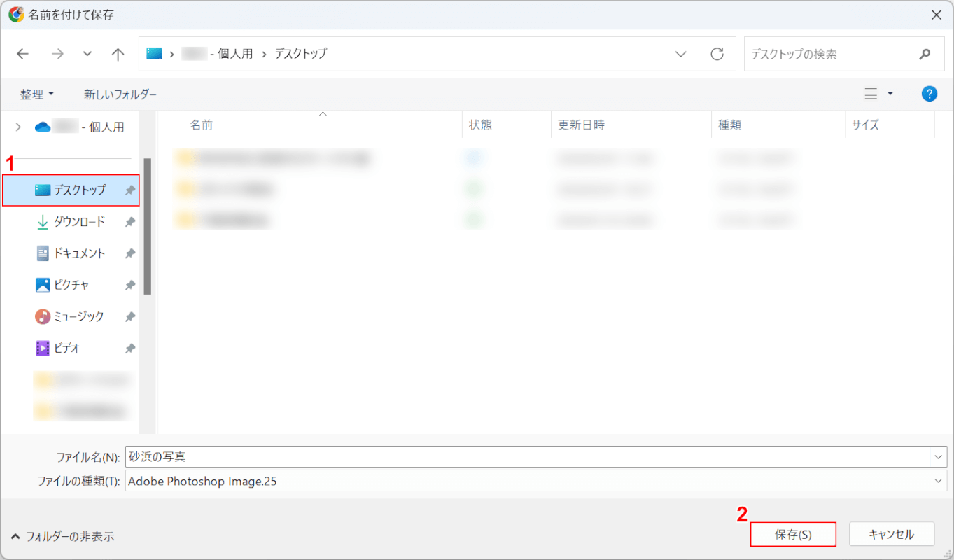Screen dimensions: 954x560
Task: Open help with the question mark icon
Action: 930,94
